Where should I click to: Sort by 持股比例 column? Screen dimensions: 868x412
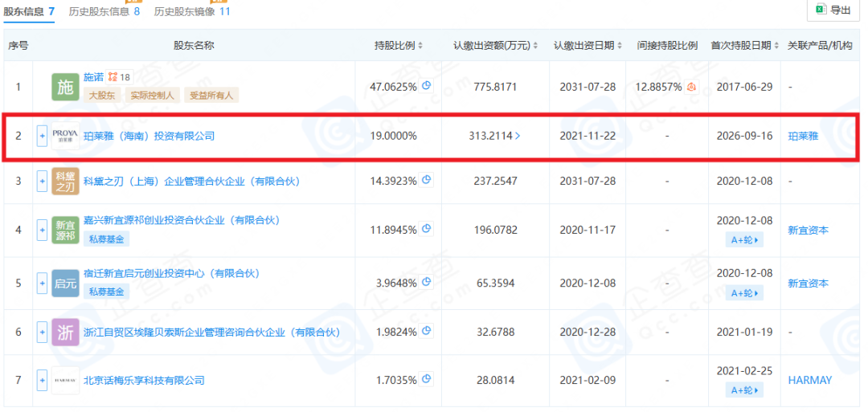tap(399, 46)
